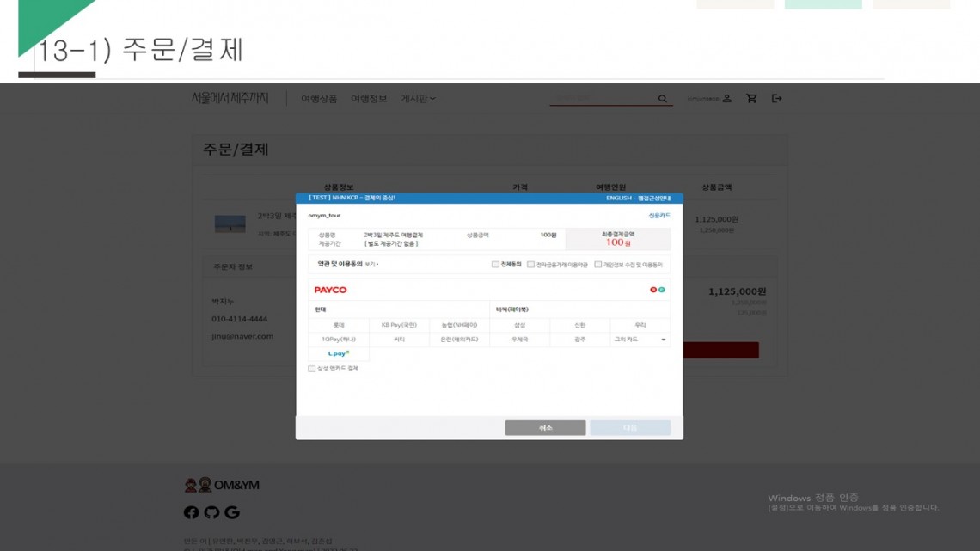980x551 pixels.
Task: Click the logout icon in header
Action: (x=777, y=99)
